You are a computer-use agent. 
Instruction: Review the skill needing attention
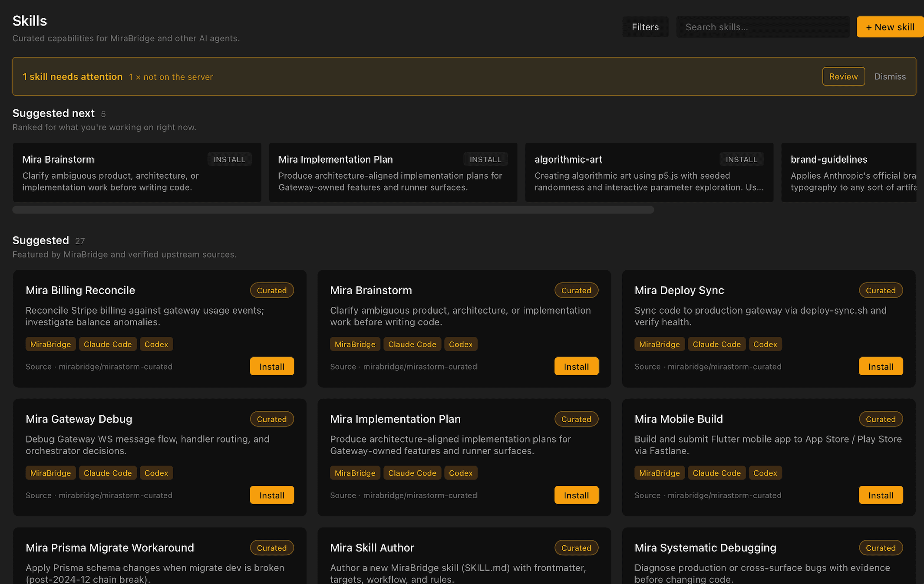point(844,76)
